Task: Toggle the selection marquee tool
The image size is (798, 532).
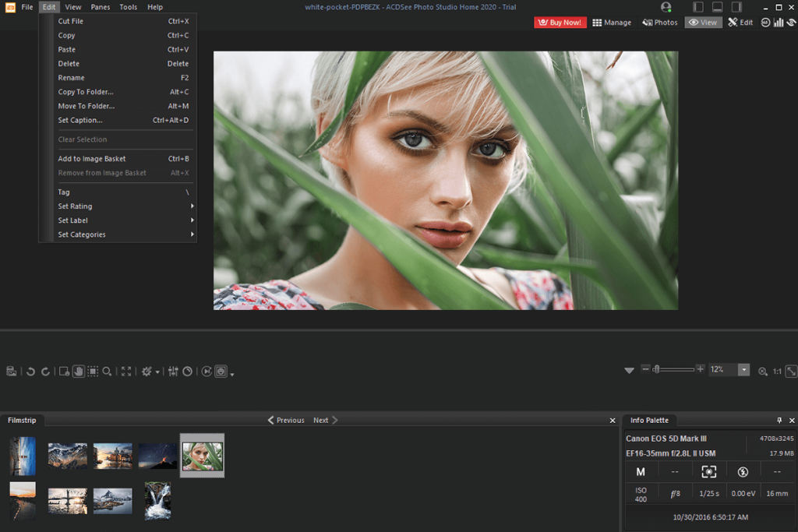Action: pyautogui.click(x=92, y=372)
